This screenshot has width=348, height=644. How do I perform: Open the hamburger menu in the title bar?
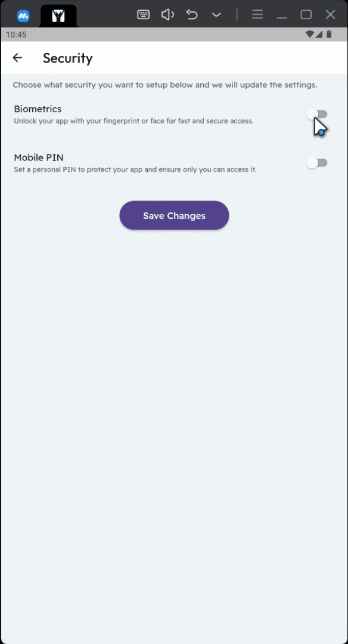[257, 15]
